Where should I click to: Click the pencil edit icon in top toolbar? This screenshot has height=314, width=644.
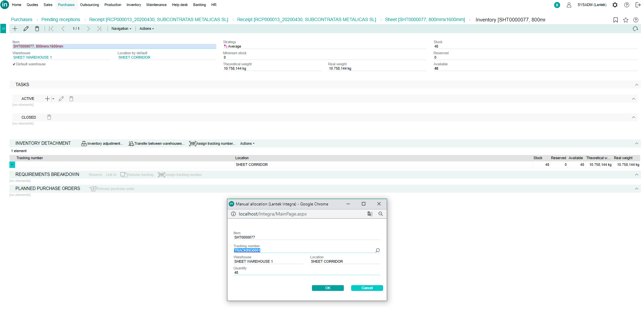pyautogui.click(x=26, y=29)
